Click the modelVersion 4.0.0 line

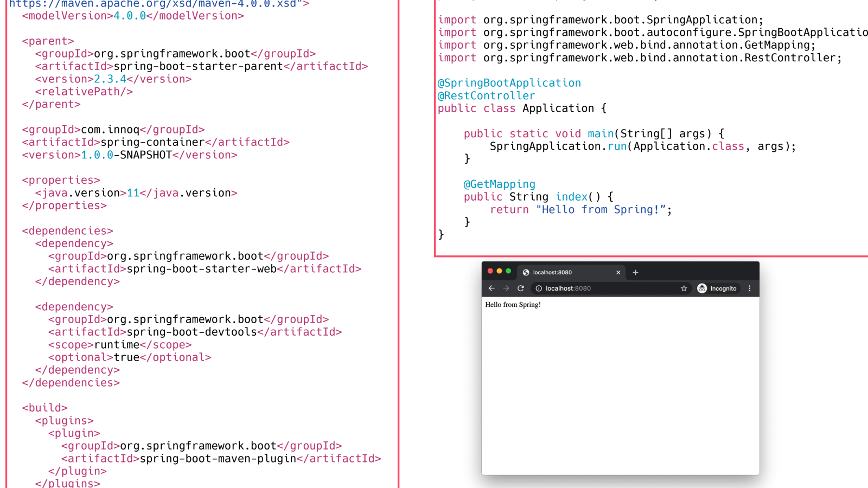(x=133, y=16)
